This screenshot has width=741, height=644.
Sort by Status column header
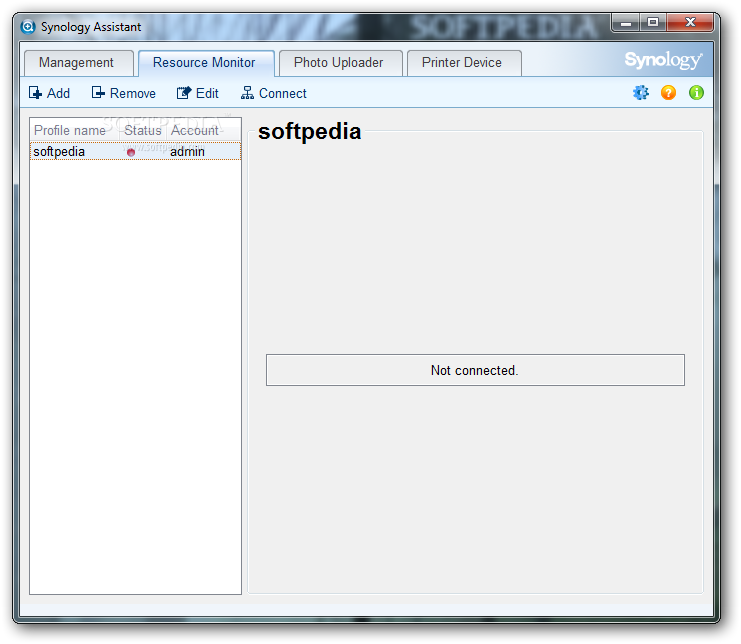pyautogui.click(x=142, y=130)
